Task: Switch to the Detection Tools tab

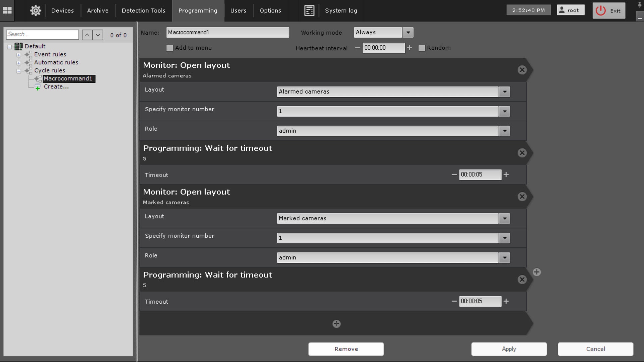Action: (143, 10)
